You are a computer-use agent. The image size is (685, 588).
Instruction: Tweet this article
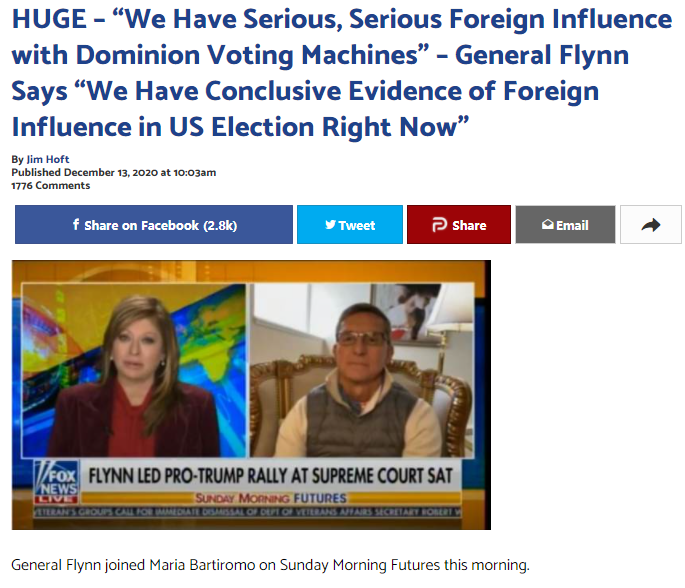coord(349,225)
